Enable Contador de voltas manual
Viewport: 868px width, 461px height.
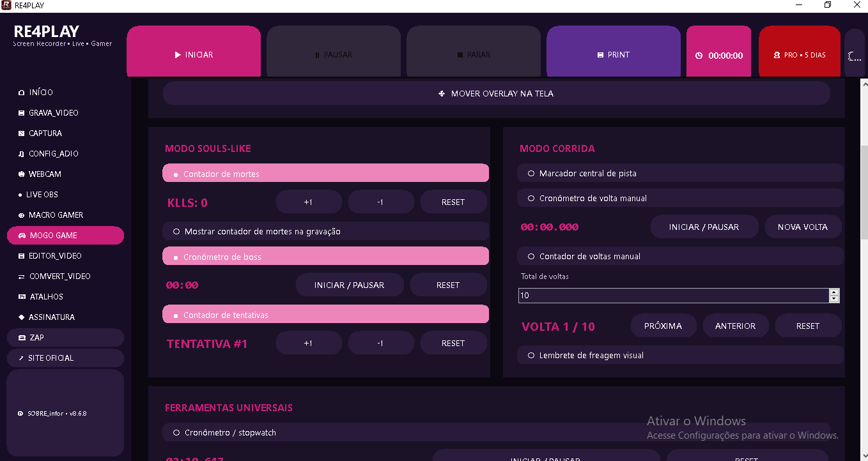pos(681,256)
